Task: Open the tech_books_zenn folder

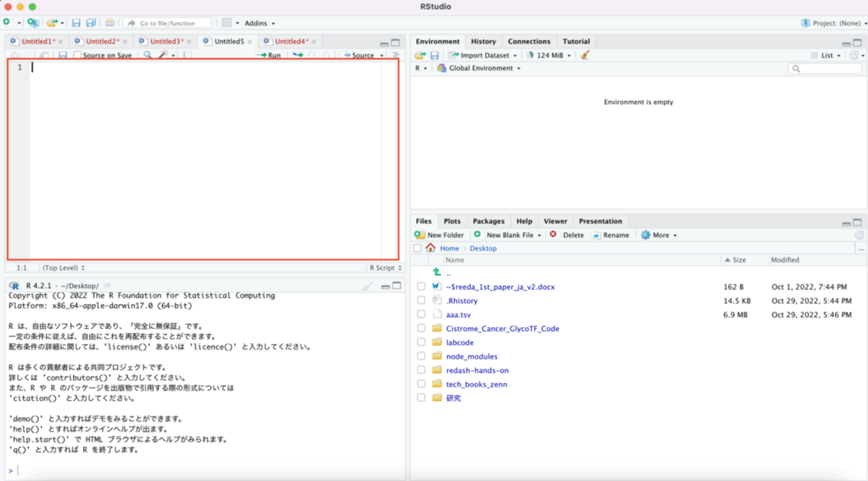Action: 476,384
